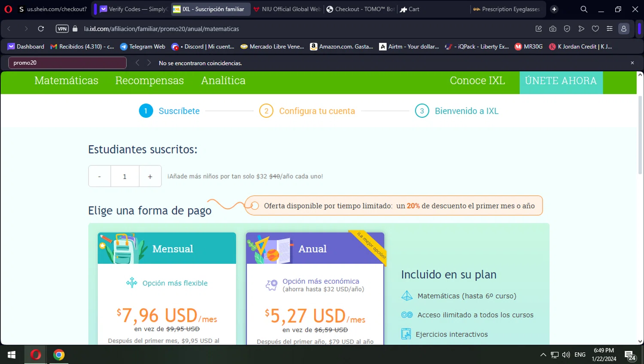Click the browser forward arrow
Image resolution: width=644 pixels, height=364 pixels.
click(x=26, y=29)
